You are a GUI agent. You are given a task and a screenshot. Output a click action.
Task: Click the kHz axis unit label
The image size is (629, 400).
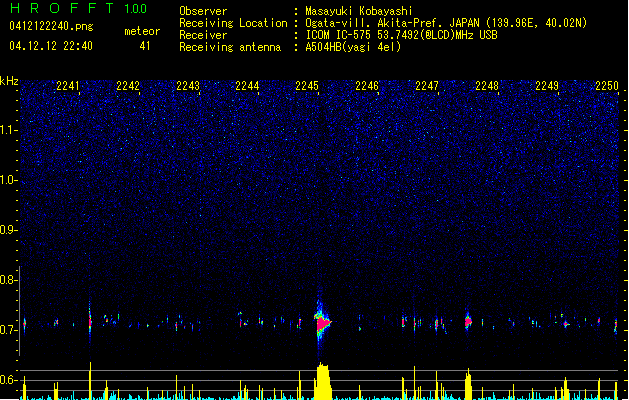tap(9, 81)
